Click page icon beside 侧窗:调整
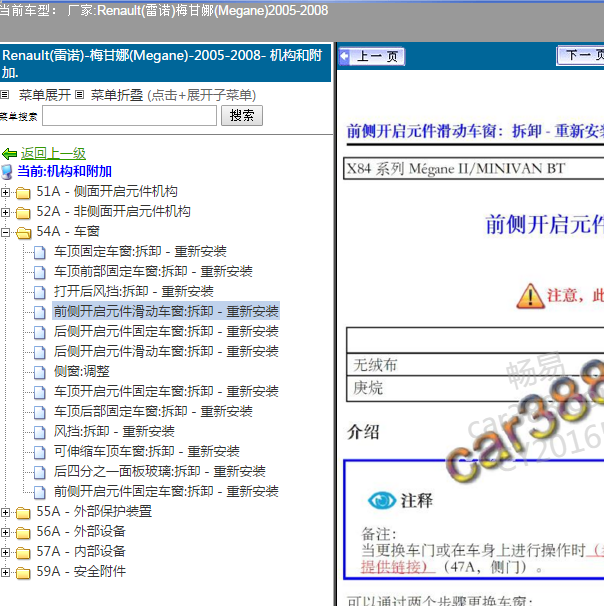604x606 pixels. [39, 373]
